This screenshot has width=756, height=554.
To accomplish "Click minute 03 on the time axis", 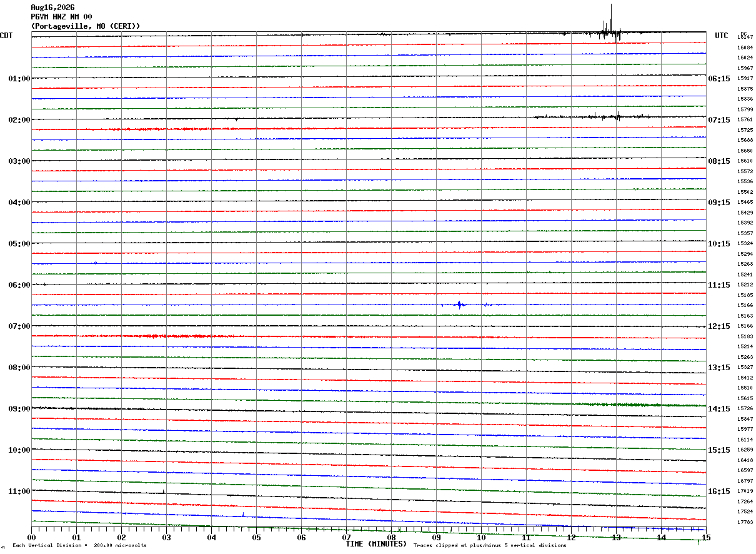I will [166, 538].
